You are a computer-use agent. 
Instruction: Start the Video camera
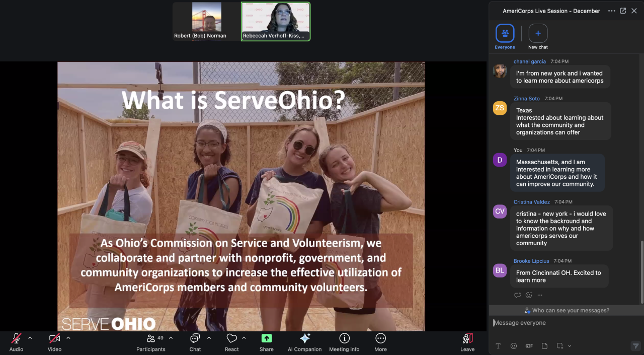point(54,342)
